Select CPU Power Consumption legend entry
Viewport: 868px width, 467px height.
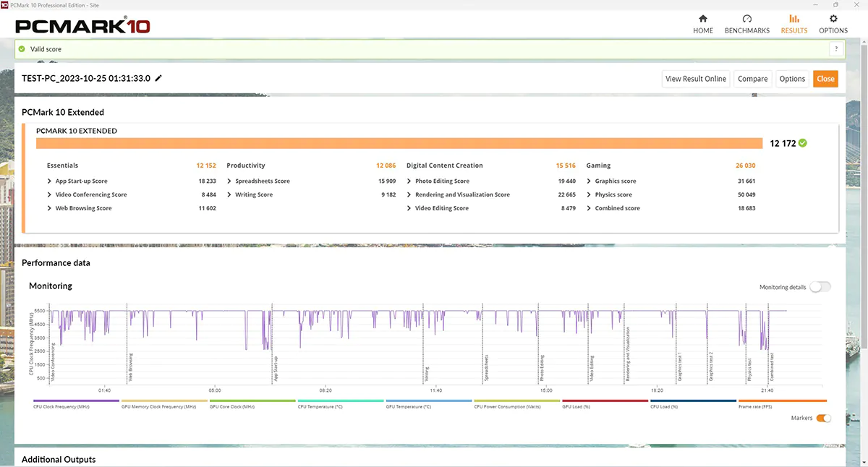click(517, 404)
